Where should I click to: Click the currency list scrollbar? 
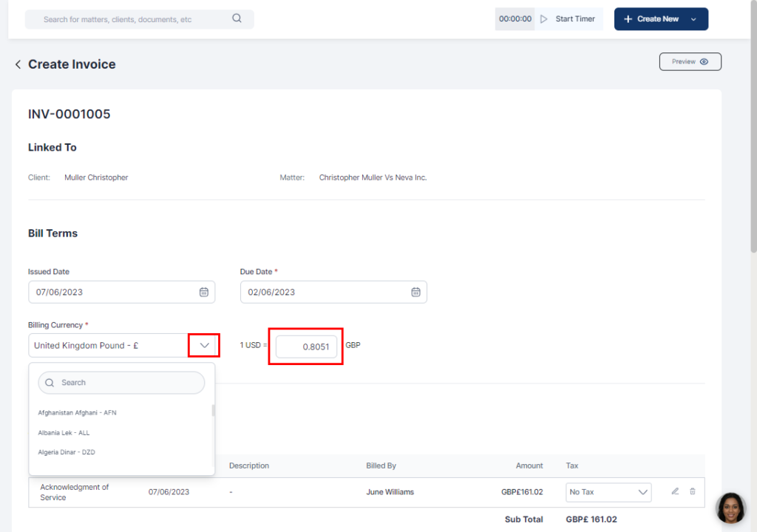coord(214,411)
